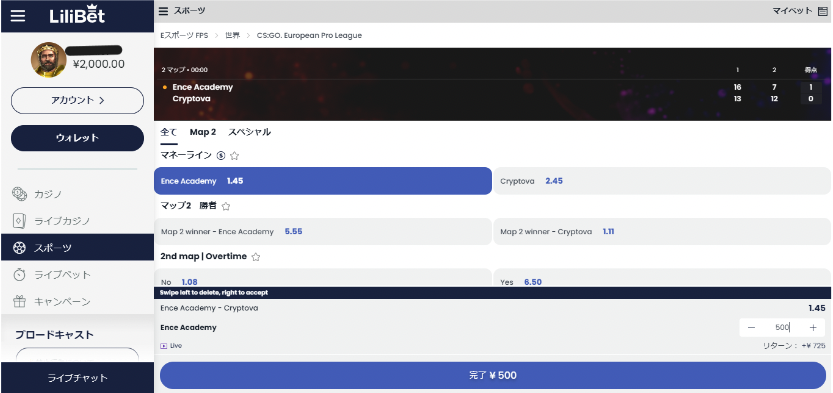Screen dimensions: 833x393
Task: Open the ライブチャット live chat bar
Action: [x=78, y=378]
